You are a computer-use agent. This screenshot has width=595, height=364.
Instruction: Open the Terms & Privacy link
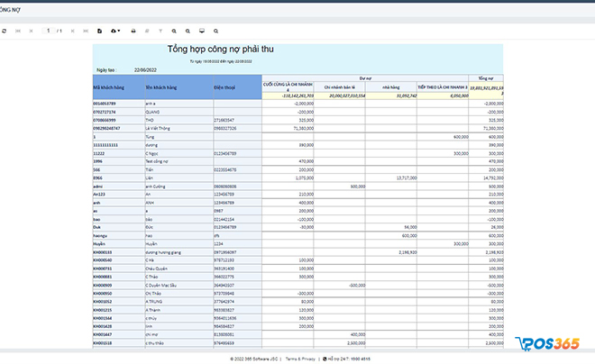(x=300, y=359)
